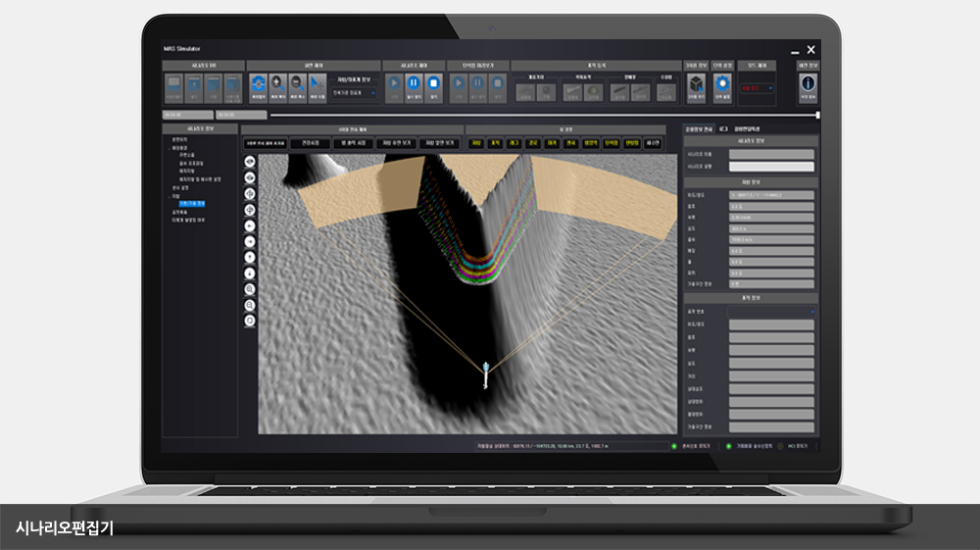Click the topmost eye icon beside the 3D view
Screen dimensions: 980x550
[x=250, y=162]
